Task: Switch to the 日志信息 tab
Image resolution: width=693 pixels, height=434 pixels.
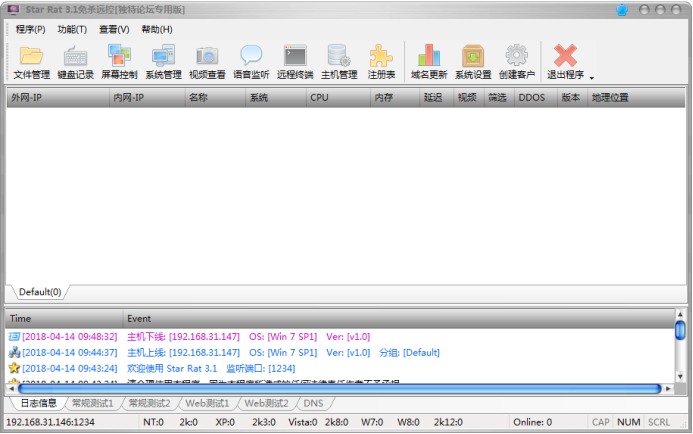Action: point(39,403)
